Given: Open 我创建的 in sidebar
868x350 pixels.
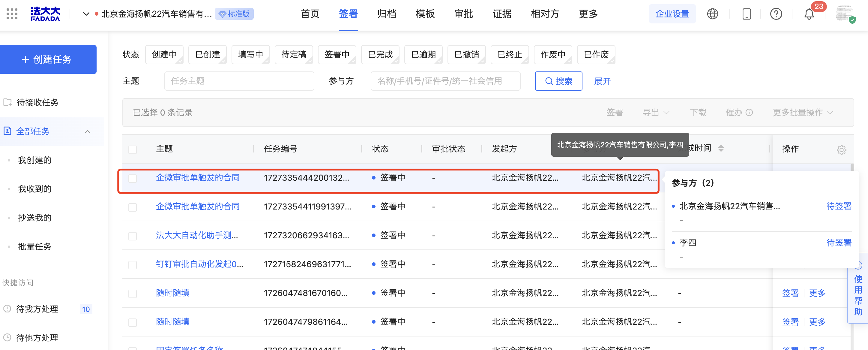Looking at the screenshot, I should point(35,160).
